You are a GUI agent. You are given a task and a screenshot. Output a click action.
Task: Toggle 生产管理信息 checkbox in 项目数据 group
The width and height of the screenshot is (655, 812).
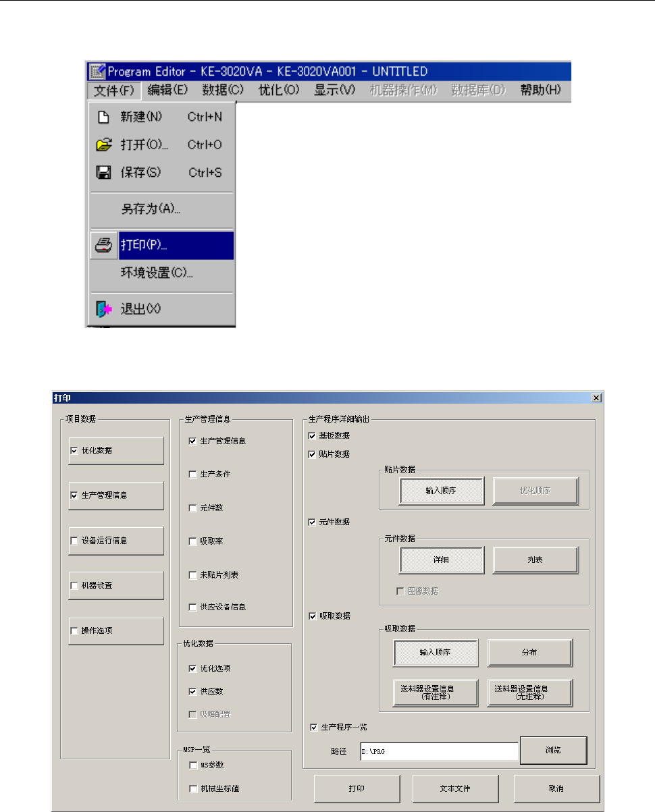click(x=74, y=495)
